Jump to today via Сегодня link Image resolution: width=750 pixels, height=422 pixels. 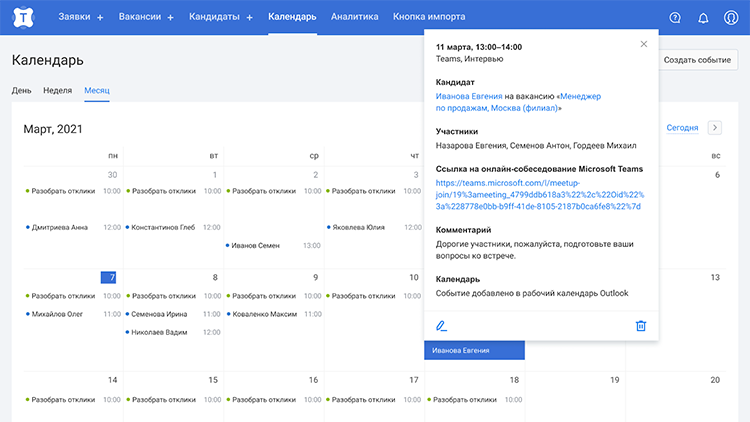(682, 128)
